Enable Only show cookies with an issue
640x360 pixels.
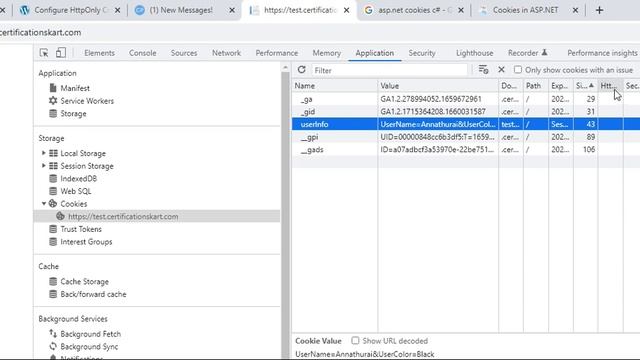coord(518,70)
